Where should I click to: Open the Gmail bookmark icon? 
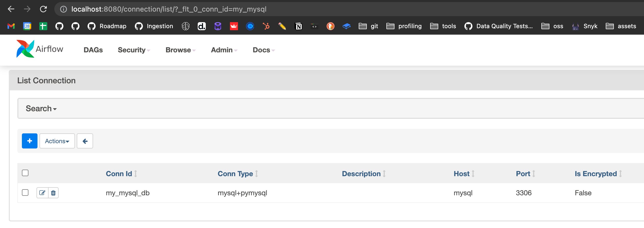point(11,26)
